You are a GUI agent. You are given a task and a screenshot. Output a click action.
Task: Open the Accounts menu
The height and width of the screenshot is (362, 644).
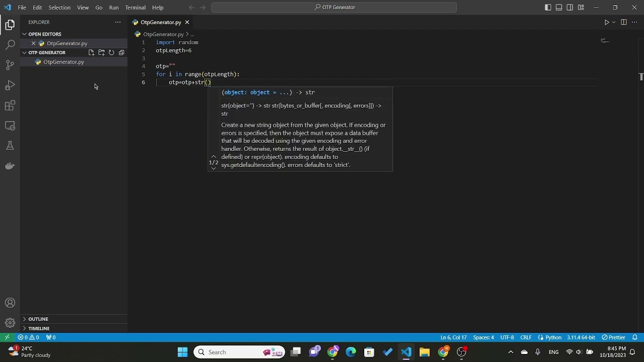click(x=10, y=303)
